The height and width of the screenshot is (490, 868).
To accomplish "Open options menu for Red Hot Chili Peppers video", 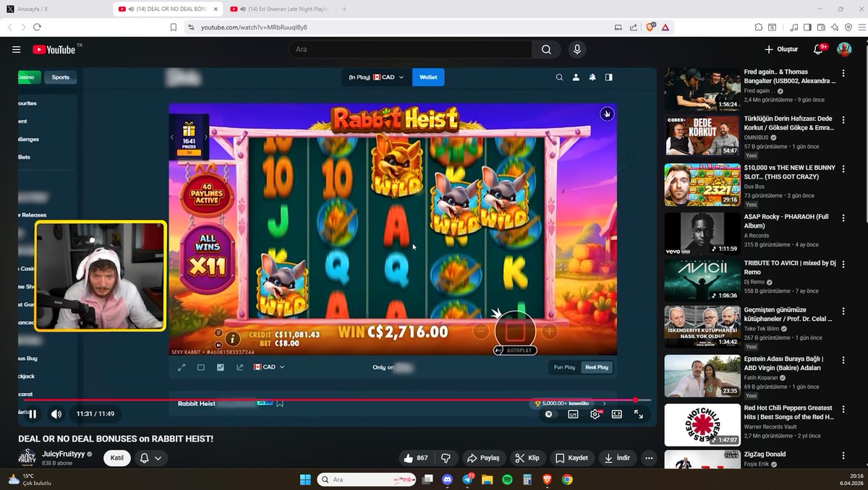I will [x=843, y=408].
